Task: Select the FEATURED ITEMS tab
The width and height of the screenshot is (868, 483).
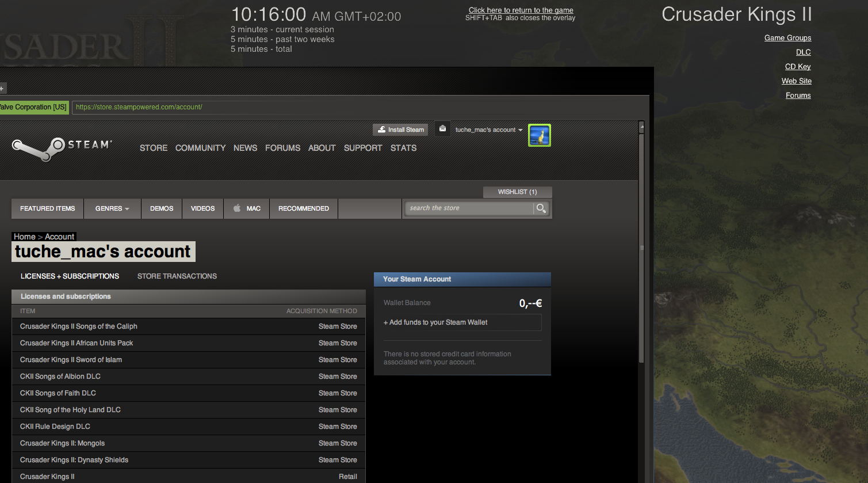Action: 48,208
